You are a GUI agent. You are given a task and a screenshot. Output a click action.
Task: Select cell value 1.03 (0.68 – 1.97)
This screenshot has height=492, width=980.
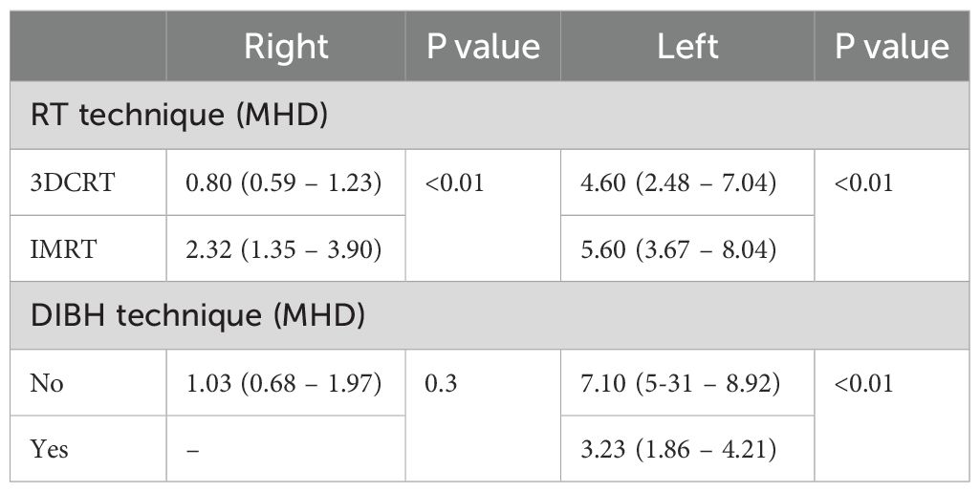285,383
